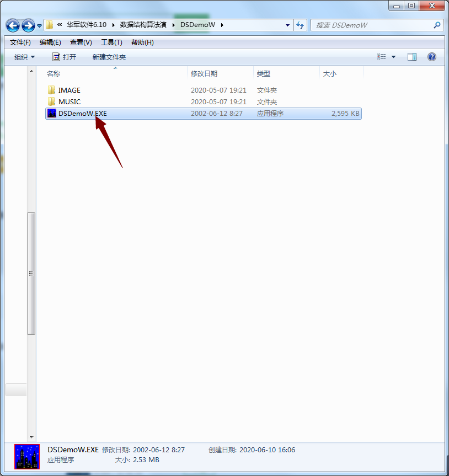Click the magnifier search icon
Image resolution: width=449 pixels, height=476 pixels.
coord(437,25)
